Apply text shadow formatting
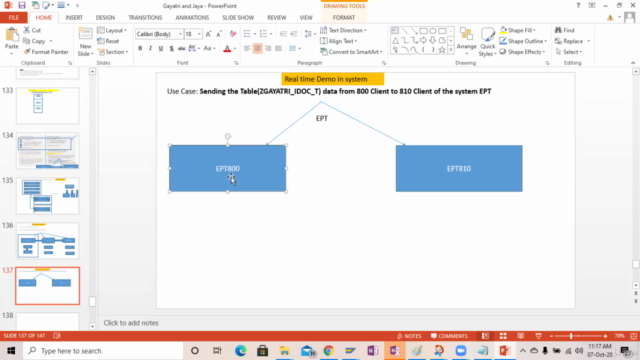This screenshot has height=360, width=640. [x=171, y=49]
